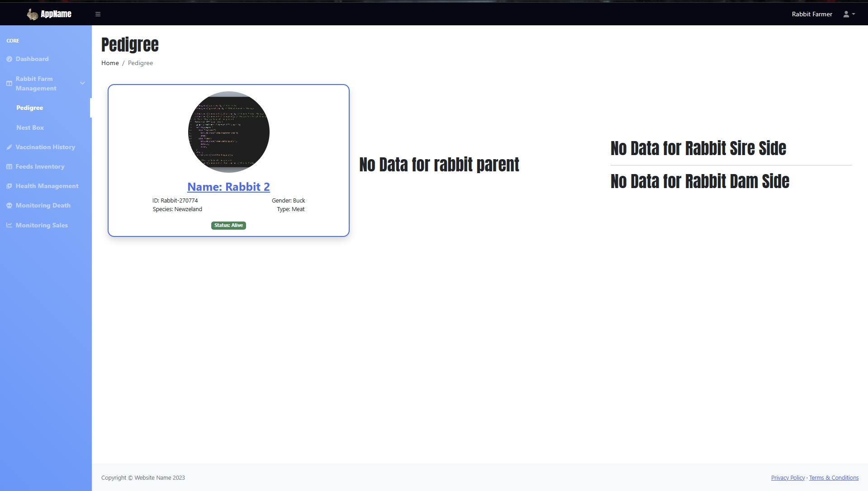The image size is (868, 491).
Task: Open the 'Name: Rabbit 2' link
Action: point(228,187)
